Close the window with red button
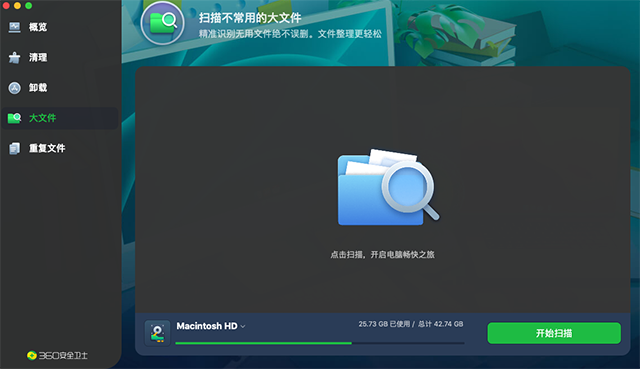Image resolution: width=640 pixels, height=369 pixels. coord(6,5)
